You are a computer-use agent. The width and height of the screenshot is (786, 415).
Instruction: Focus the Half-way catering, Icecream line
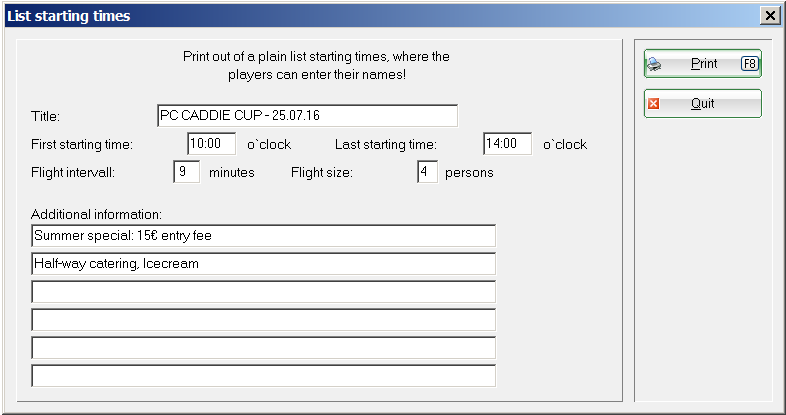264,264
